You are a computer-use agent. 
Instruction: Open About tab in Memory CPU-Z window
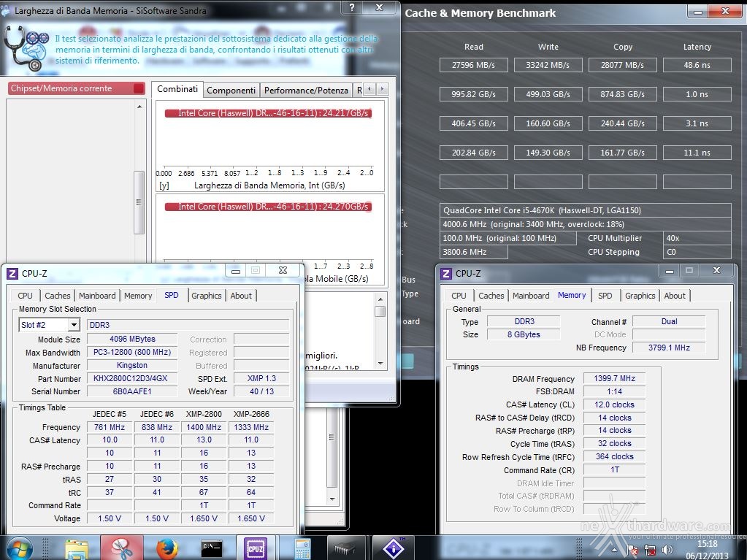(x=675, y=295)
